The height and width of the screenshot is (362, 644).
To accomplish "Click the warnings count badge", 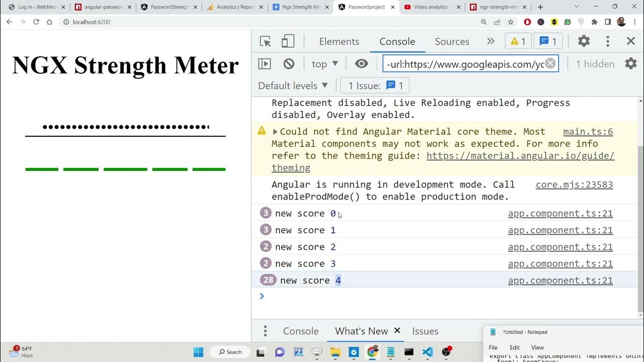I will pyautogui.click(x=518, y=41).
